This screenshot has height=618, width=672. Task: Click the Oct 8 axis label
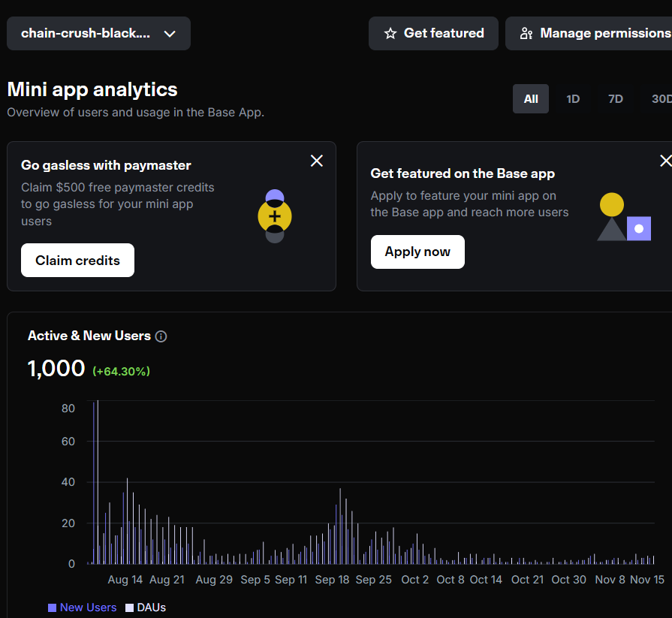[x=451, y=580]
